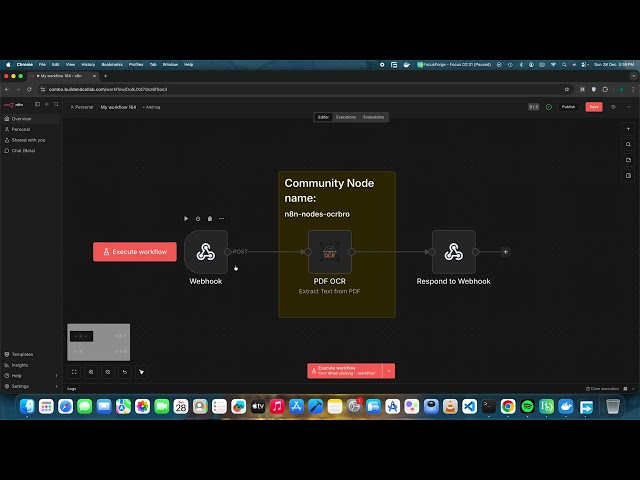Select the Editor tab
This screenshot has height=480, width=640.
coord(323,117)
